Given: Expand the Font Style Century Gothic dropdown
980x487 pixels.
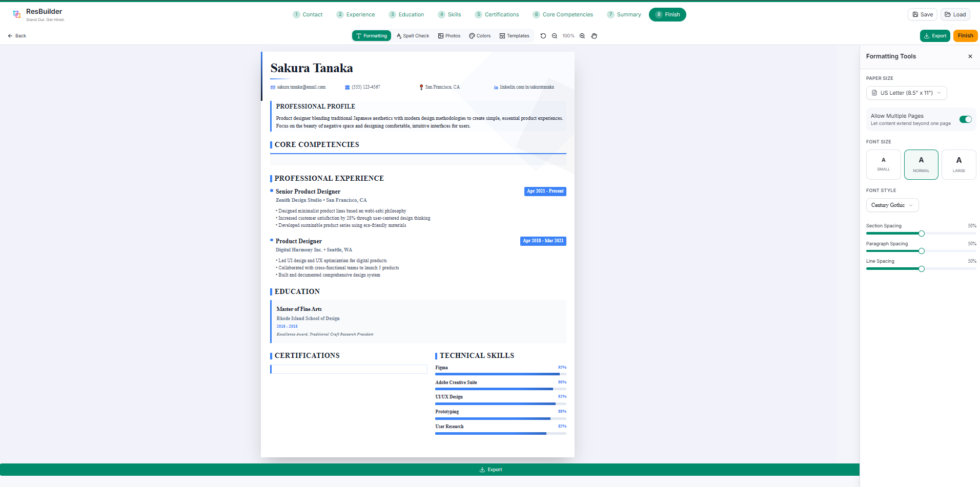Looking at the screenshot, I should [892, 205].
